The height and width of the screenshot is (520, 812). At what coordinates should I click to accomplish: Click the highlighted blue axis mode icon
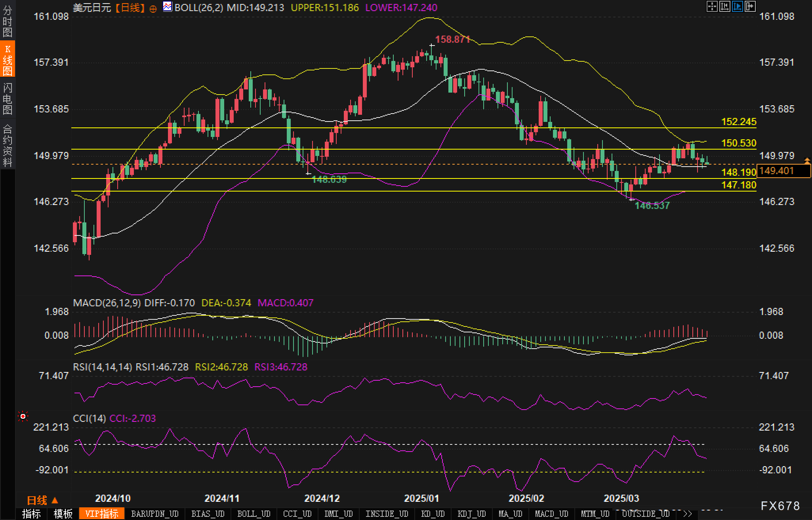pyautogui.click(x=737, y=6)
